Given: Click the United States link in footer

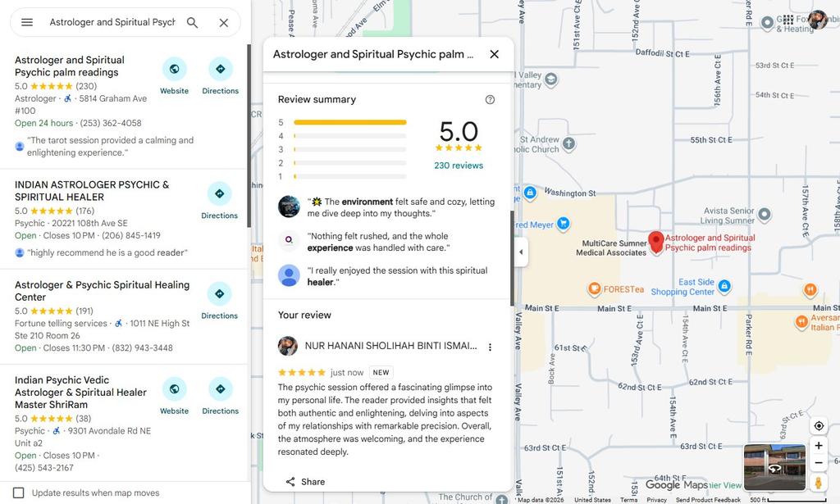Looking at the screenshot, I should click(592, 500).
